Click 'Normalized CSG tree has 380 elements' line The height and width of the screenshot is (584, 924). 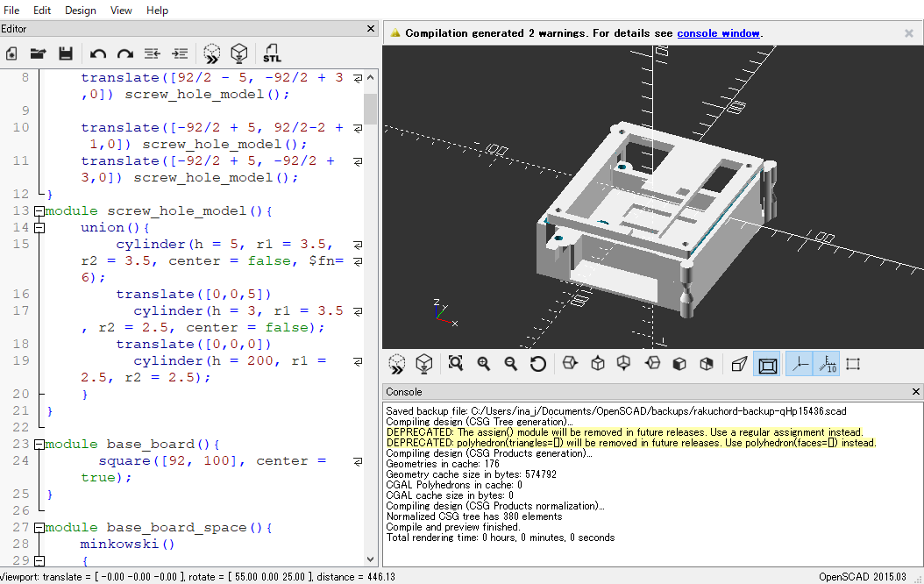click(x=473, y=516)
